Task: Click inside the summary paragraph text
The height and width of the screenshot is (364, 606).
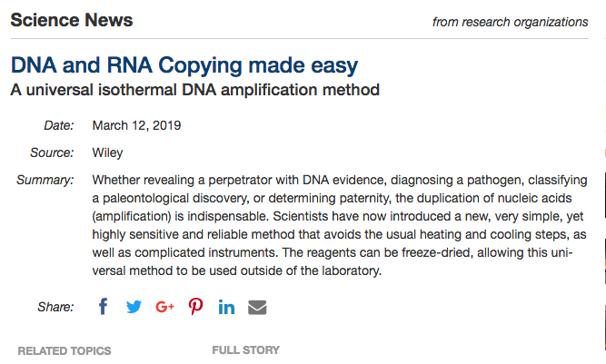Action: pyautogui.click(x=339, y=225)
